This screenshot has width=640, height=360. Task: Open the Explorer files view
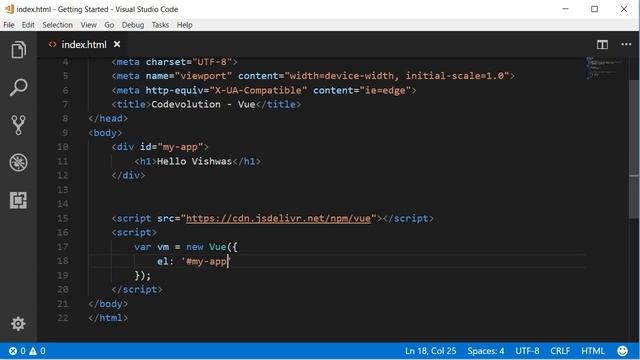pos(18,50)
